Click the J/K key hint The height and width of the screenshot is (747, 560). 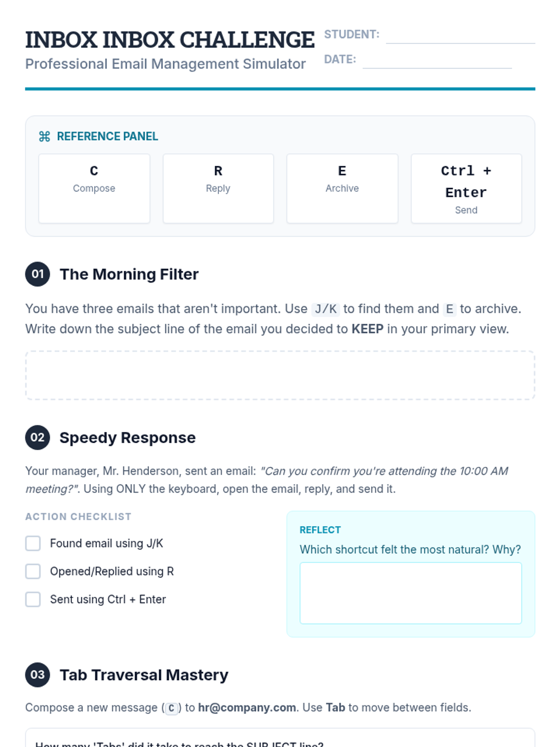325,309
